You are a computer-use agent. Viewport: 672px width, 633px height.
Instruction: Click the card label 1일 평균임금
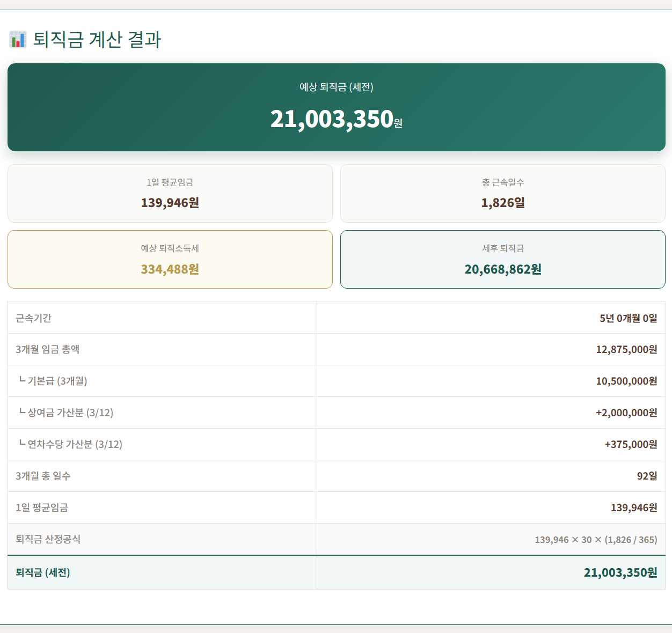pyautogui.click(x=170, y=182)
